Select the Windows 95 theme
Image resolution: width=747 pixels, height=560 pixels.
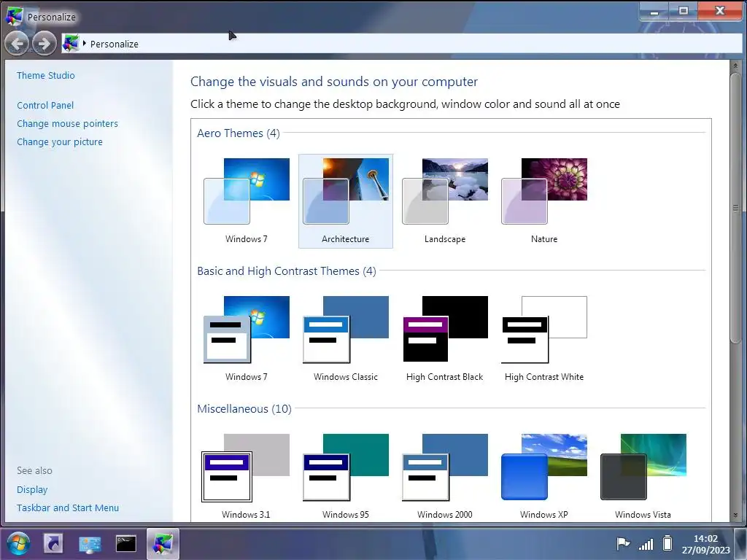345,475
